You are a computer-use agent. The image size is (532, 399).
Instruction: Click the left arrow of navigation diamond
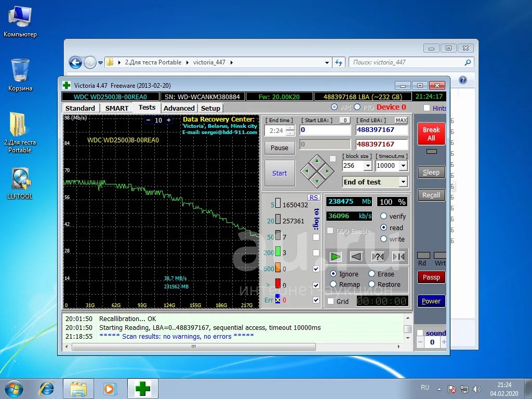307,171
